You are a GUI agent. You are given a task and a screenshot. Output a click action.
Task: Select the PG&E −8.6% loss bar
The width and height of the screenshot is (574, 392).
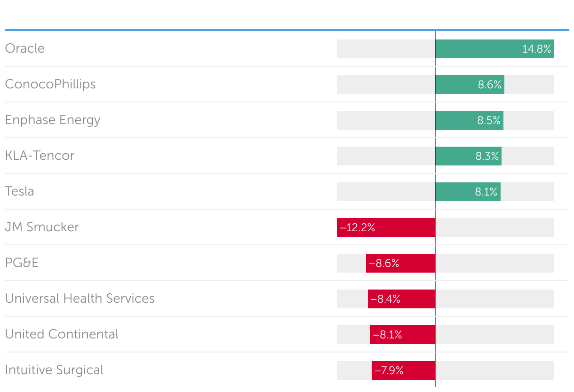tap(400, 263)
